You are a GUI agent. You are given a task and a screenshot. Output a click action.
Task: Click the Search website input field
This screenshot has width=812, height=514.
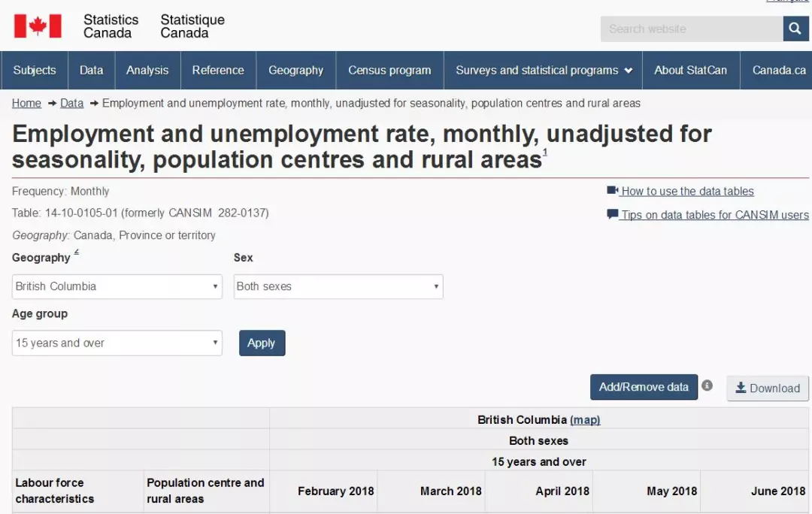point(691,29)
